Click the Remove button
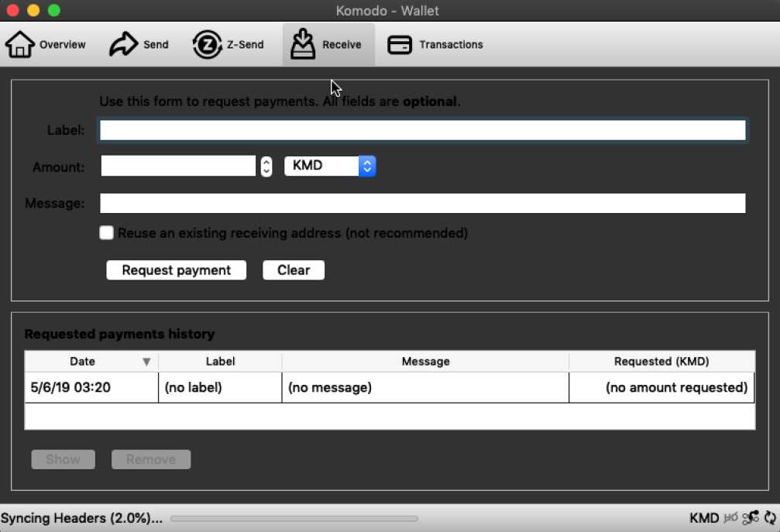Screen dimensions: 780x532 click(151, 459)
